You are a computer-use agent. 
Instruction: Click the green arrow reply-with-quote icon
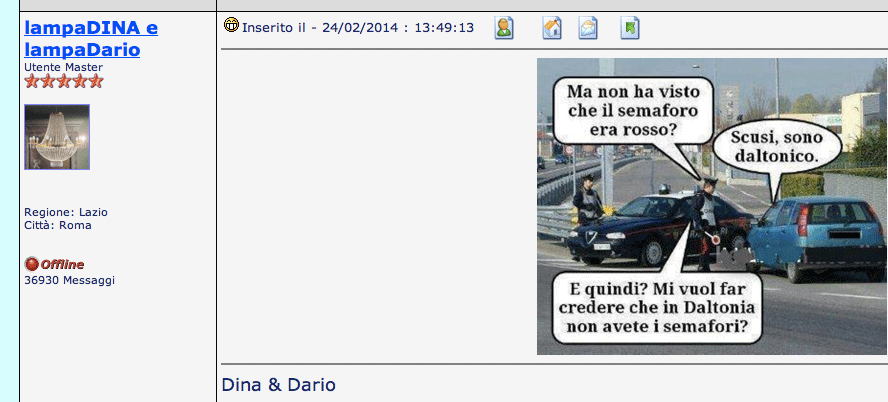click(x=629, y=28)
